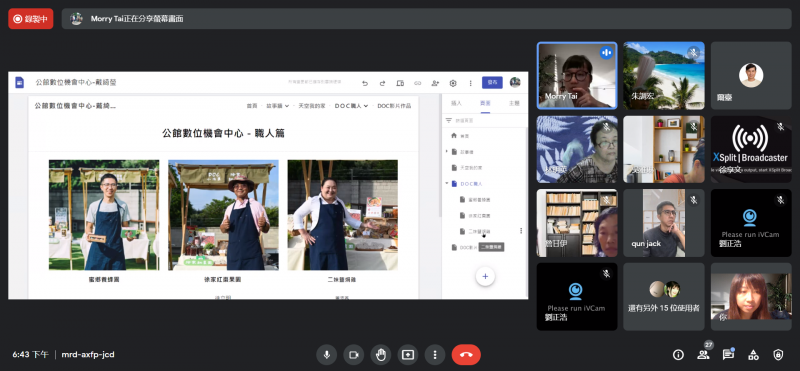Select qun jack's video tile
Image resolution: width=800 pixels, height=371 pixels.
point(664,223)
